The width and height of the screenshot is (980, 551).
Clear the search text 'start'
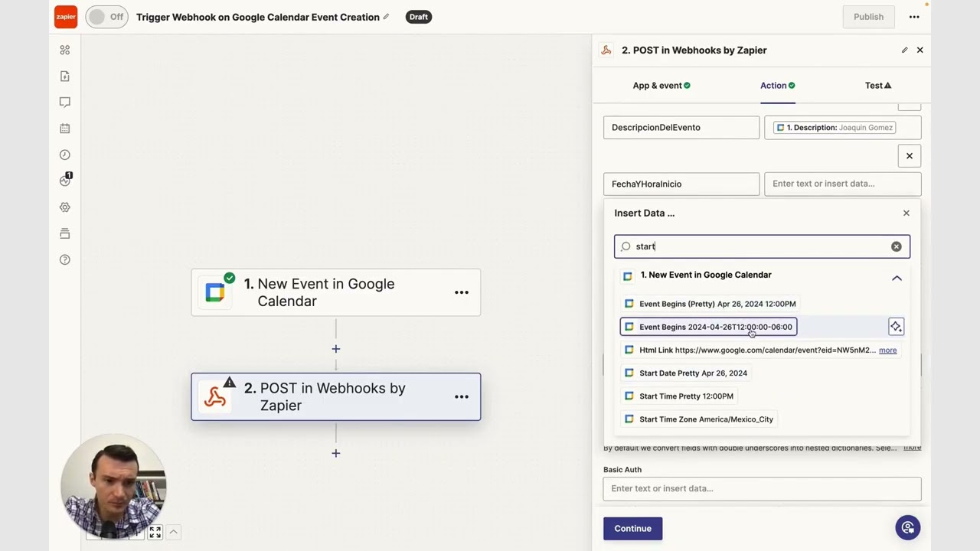pos(896,246)
